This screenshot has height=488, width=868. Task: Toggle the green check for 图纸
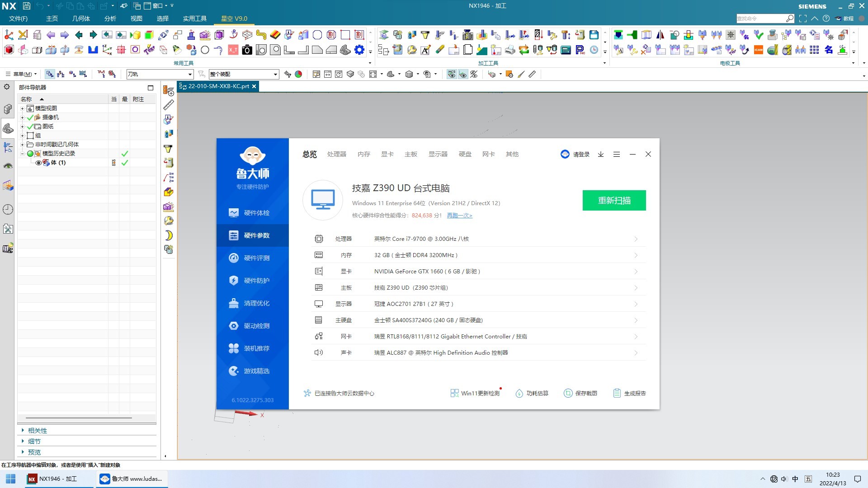coord(30,127)
